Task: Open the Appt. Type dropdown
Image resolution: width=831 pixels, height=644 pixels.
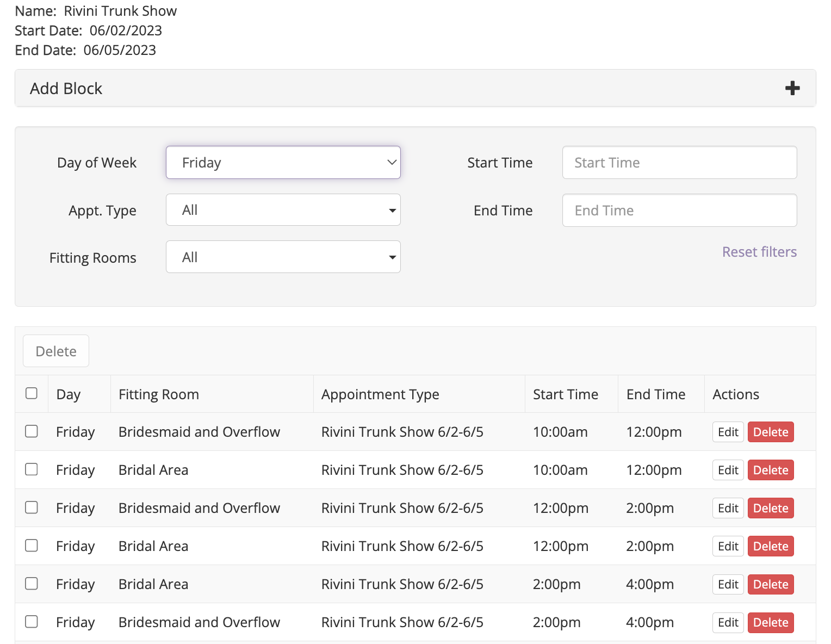Action: point(283,210)
